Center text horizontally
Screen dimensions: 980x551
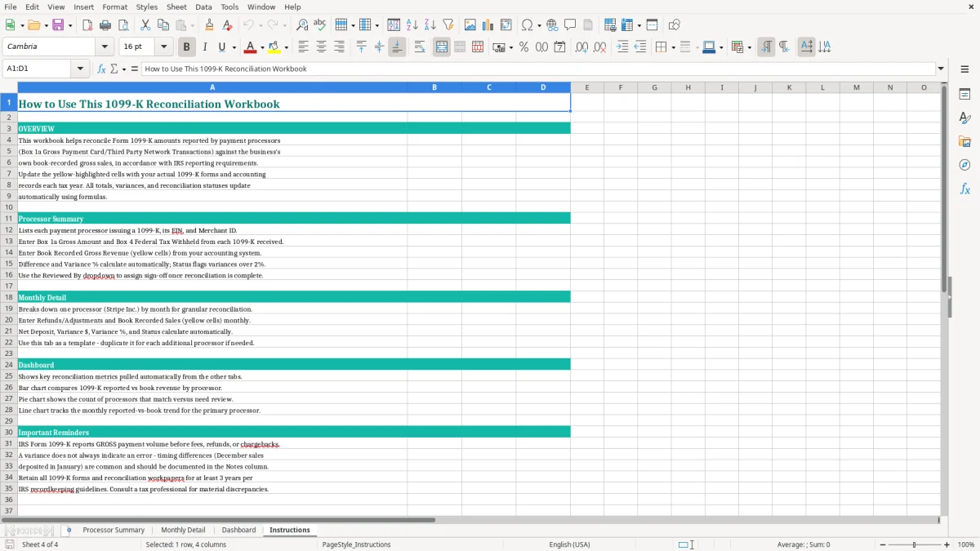click(322, 47)
